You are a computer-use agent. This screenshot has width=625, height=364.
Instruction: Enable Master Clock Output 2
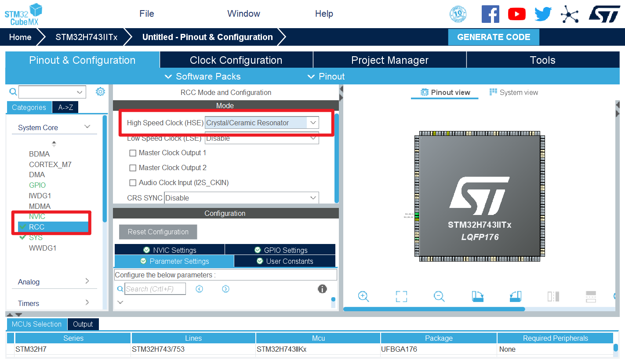click(x=133, y=167)
